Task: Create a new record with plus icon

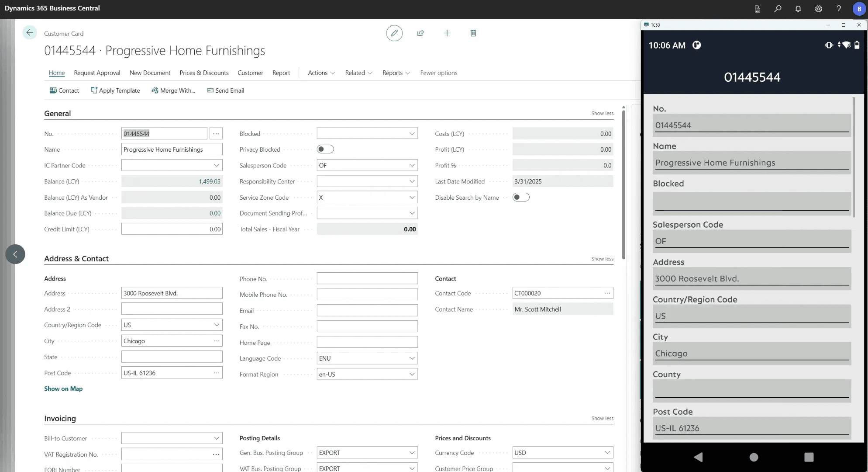Action: click(x=447, y=33)
